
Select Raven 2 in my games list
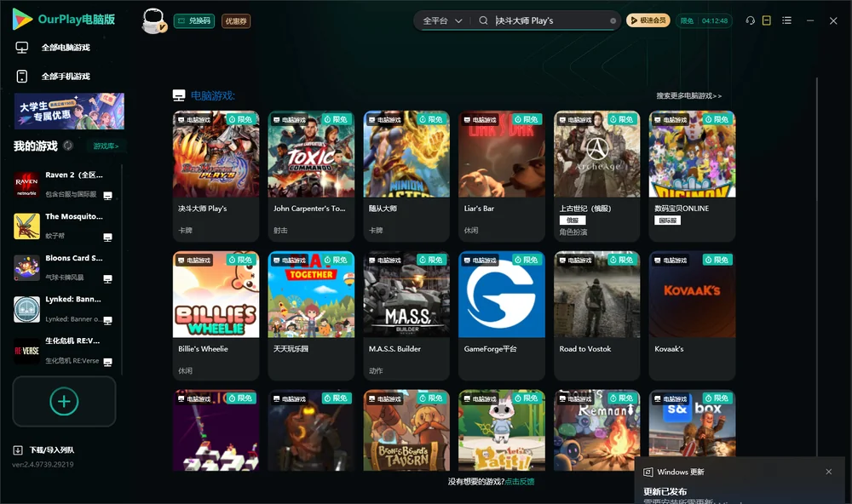[64, 185]
